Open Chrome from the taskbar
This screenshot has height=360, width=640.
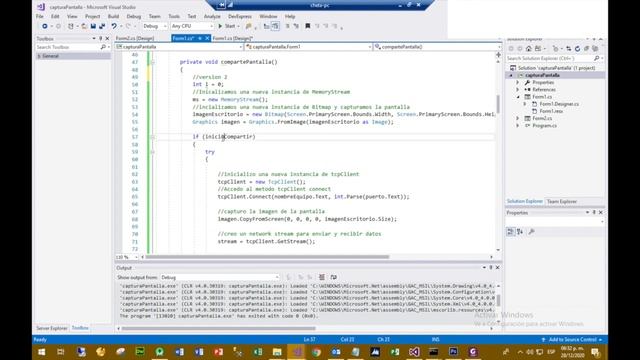(x=316, y=352)
